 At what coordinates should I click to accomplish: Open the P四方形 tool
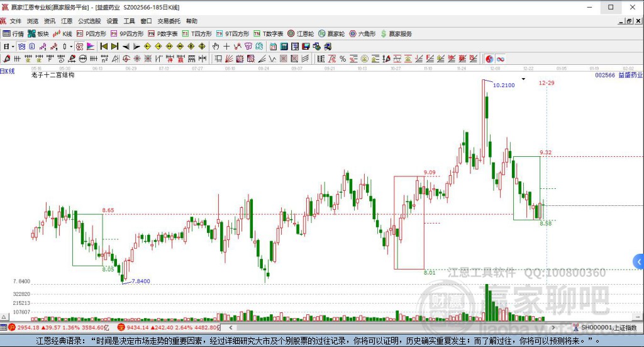91,34
